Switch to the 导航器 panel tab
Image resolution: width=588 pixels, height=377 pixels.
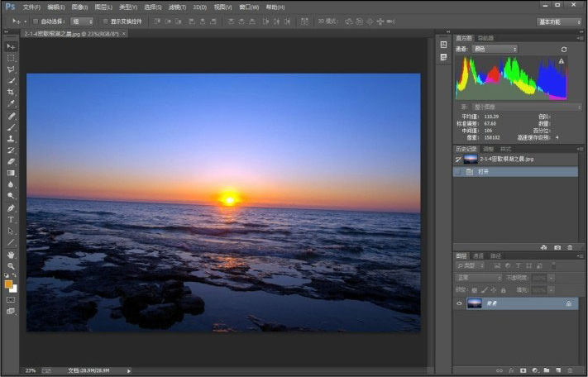(x=485, y=38)
